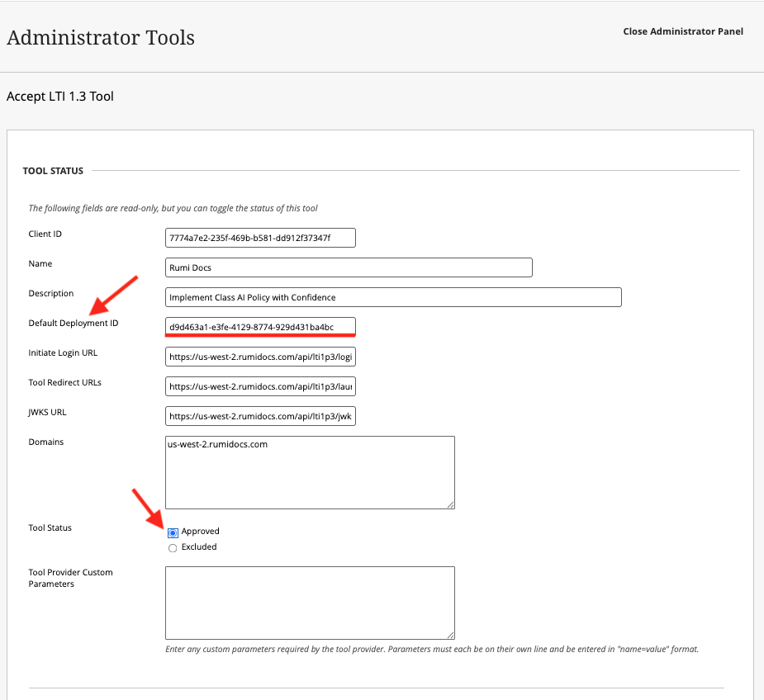Click the Name label

[40, 263]
